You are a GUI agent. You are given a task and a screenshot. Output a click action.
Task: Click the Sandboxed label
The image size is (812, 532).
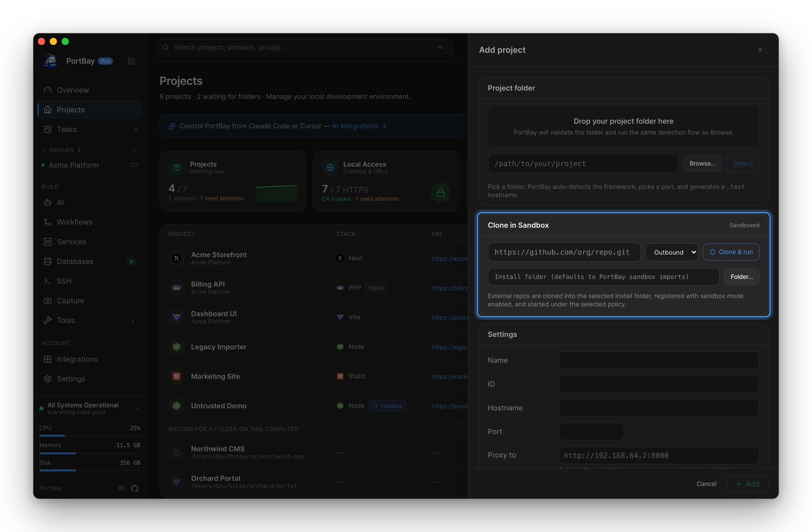click(744, 225)
